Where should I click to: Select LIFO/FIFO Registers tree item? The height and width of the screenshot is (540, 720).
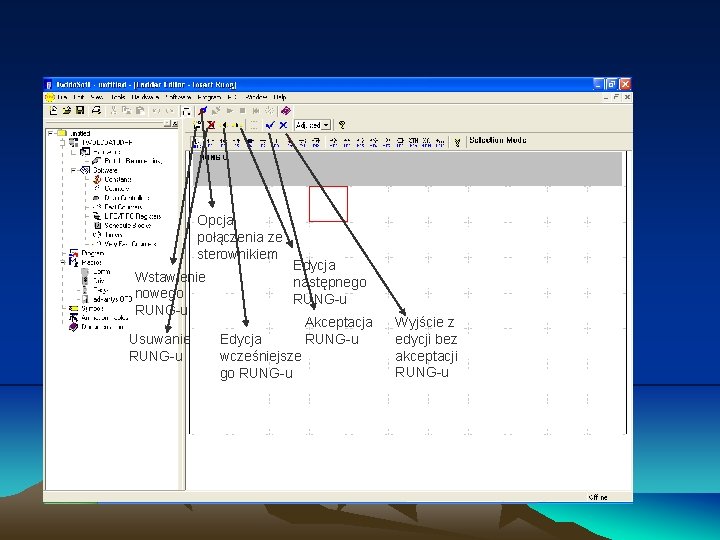tap(133, 216)
